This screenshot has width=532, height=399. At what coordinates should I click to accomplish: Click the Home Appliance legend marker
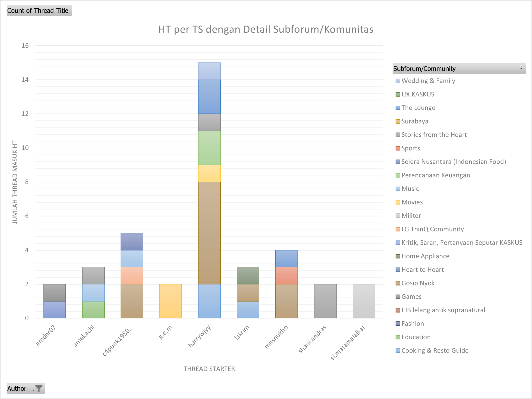[x=398, y=256]
